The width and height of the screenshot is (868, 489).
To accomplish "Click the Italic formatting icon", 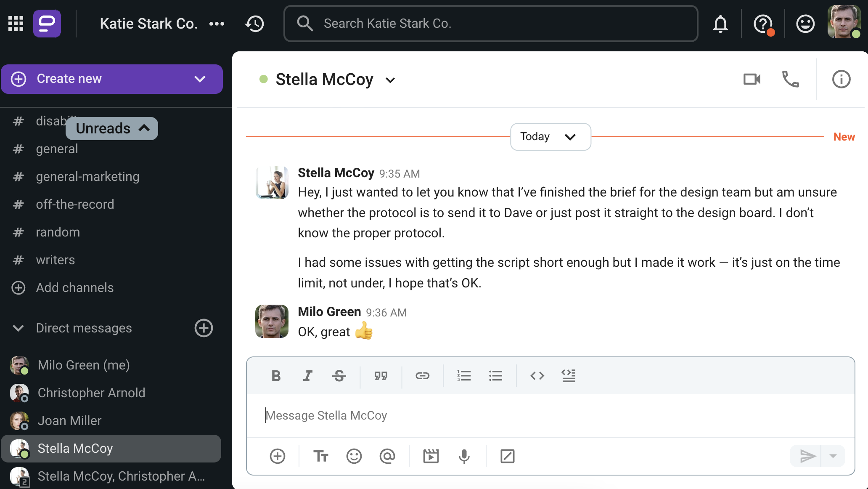I will pos(307,375).
